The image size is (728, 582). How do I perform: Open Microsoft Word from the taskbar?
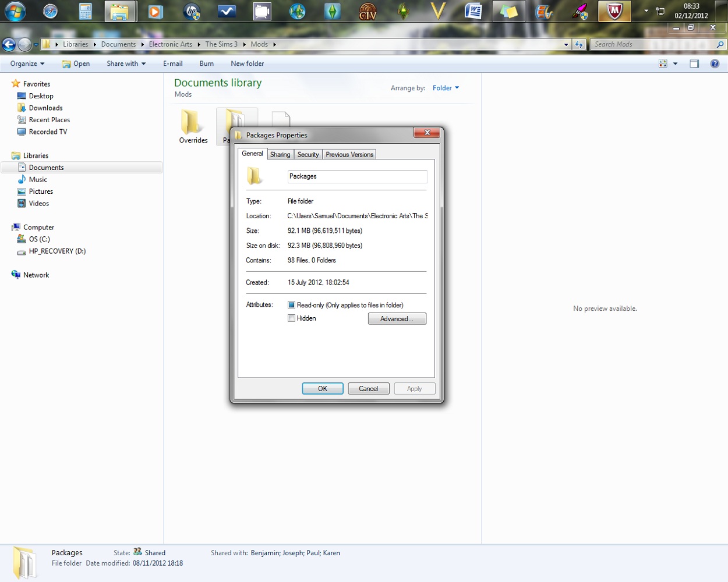click(473, 11)
